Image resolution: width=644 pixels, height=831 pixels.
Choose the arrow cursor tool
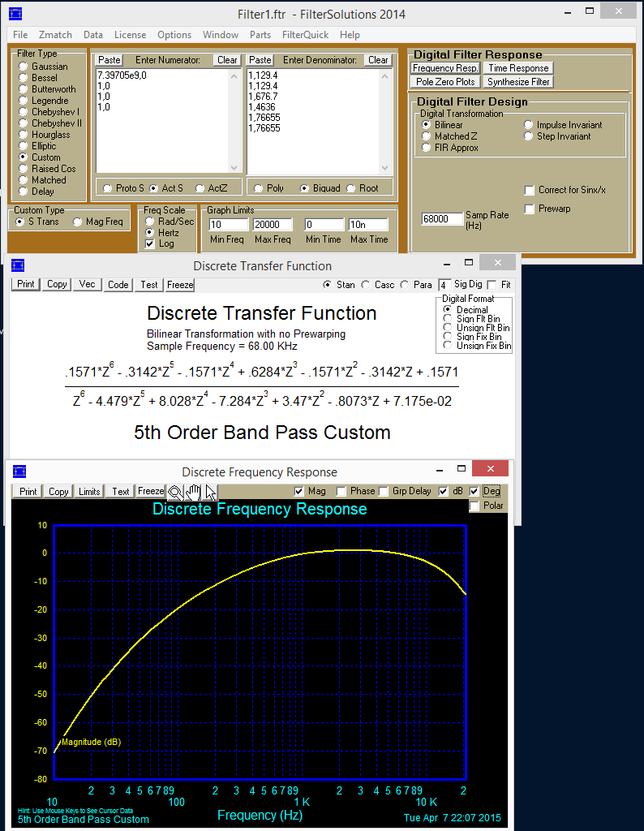[210, 492]
